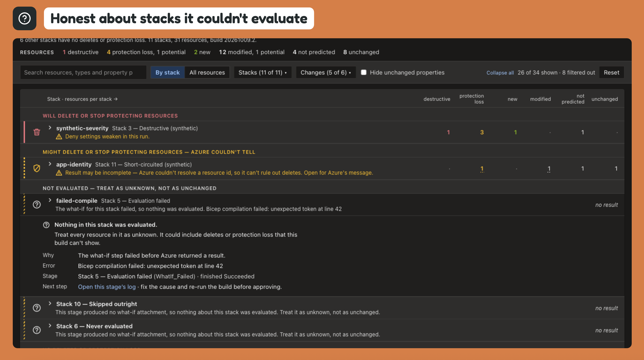This screenshot has height=360, width=644.
Task: Open the Stacks (11 of 11) dropdown
Action: [x=263, y=73]
